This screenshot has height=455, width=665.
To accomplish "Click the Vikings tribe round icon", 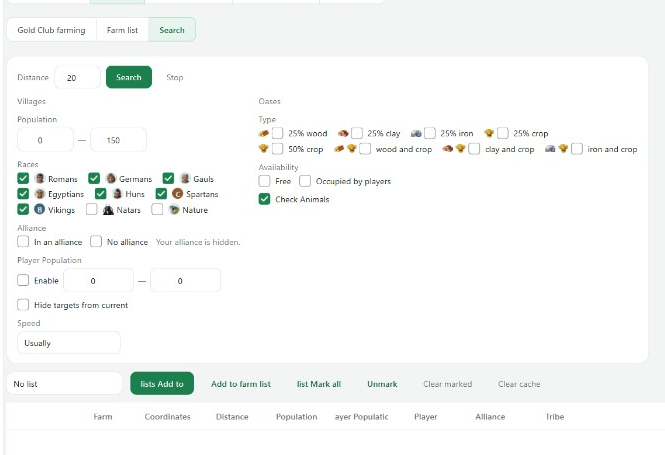I will tap(39, 209).
